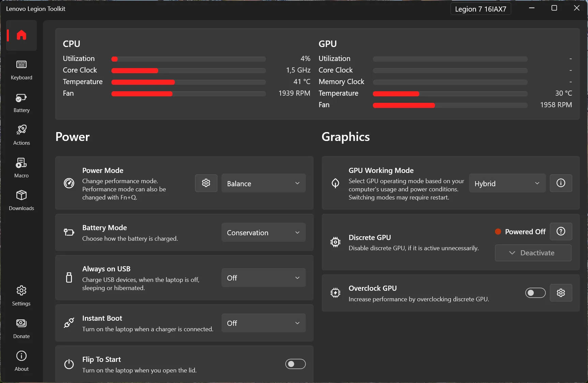Image resolution: width=588 pixels, height=383 pixels.
Task: Click the question mark beside Powered Off
Action: click(x=561, y=232)
